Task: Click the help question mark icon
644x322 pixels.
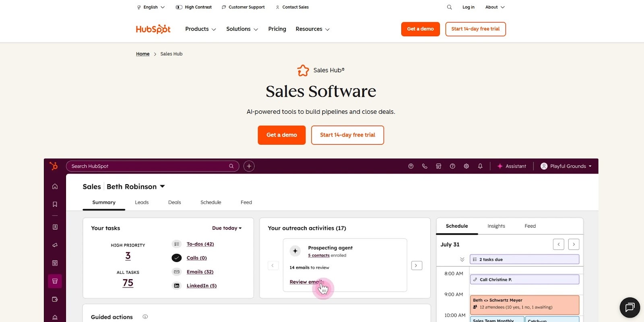Action: [x=452, y=166]
